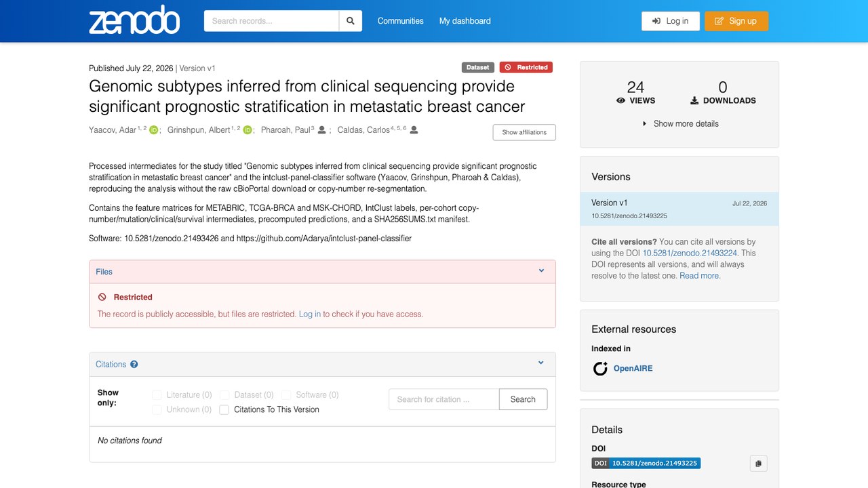Open author link Yaacov, Adar
This screenshot has width=868, height=488.
[x=113, y=130]
